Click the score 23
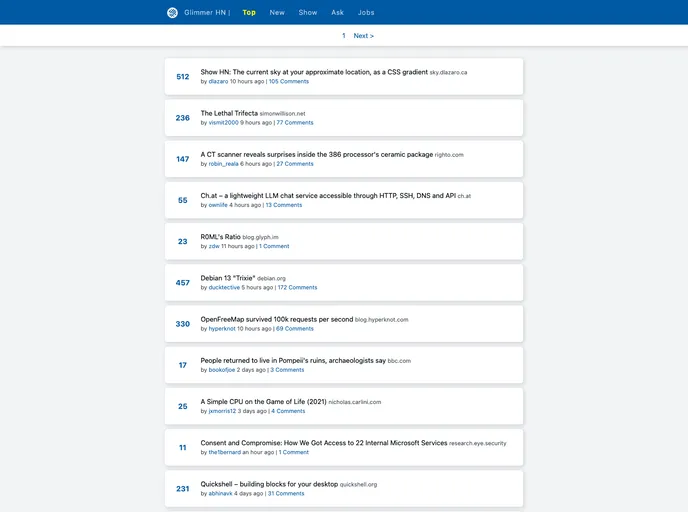The height and width of the screenshot is (512, 688). tap(183, 242)
